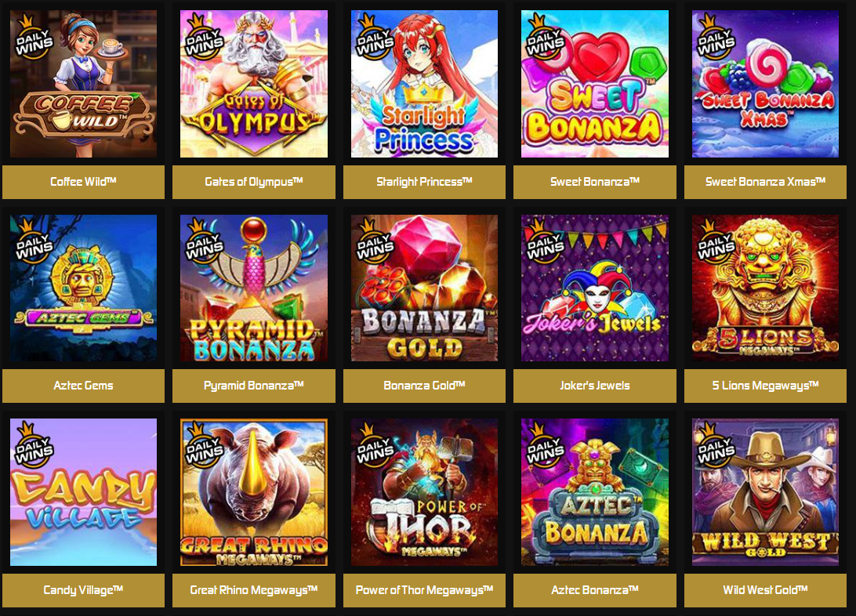Image resolution: width=856 pixels, height=616 pixels.
Task: Launch Gates of Olympus game image
Action: [254, 84]
